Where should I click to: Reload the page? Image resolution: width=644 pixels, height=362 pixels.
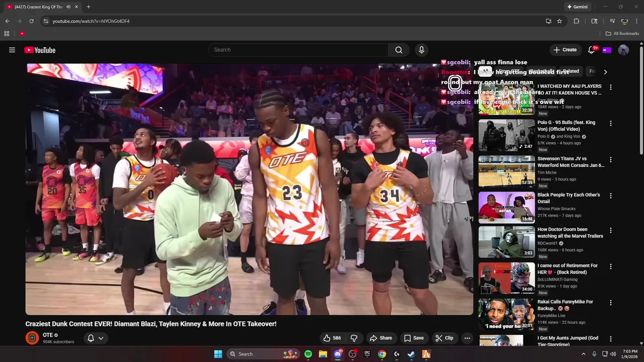[x=31, y=21]
